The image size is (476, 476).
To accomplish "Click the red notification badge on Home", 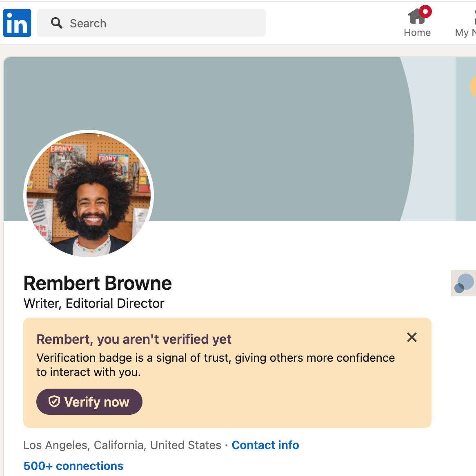I will click(x=425, y=11).
